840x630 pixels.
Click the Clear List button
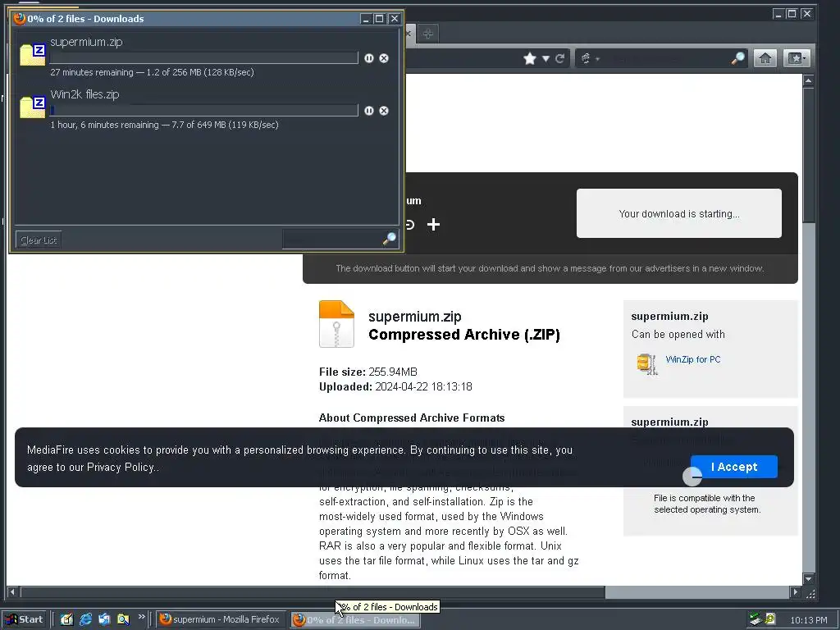(x=39, y=240)
